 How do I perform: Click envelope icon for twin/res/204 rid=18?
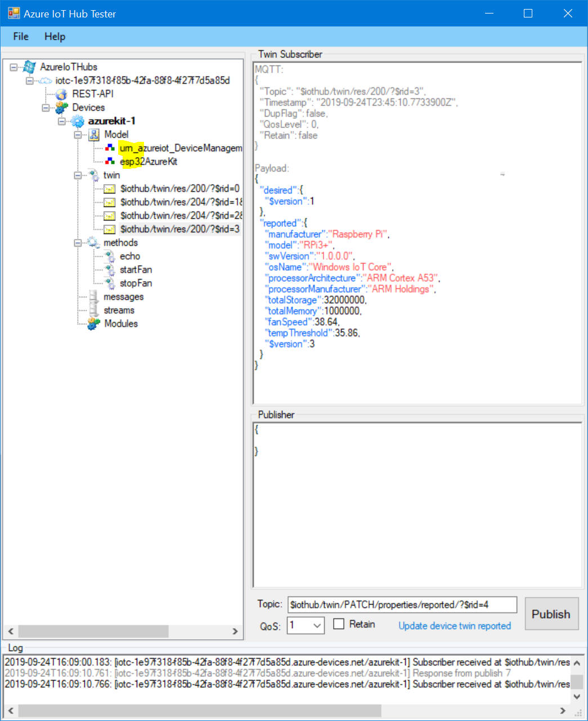click(x=110, y=203)
